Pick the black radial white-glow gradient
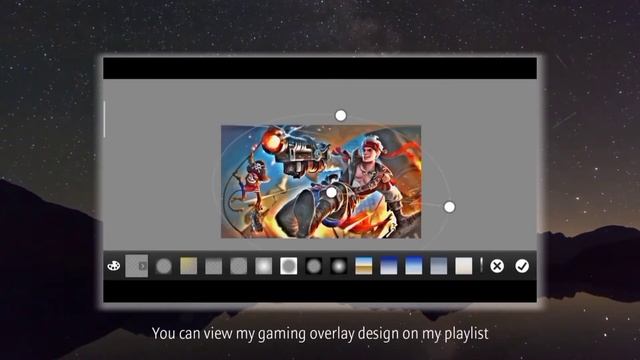640x360 pixels. tap(338, 266)
